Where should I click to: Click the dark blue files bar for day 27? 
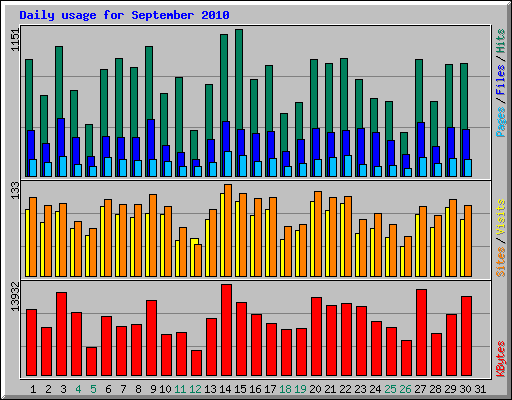[421, 140]
